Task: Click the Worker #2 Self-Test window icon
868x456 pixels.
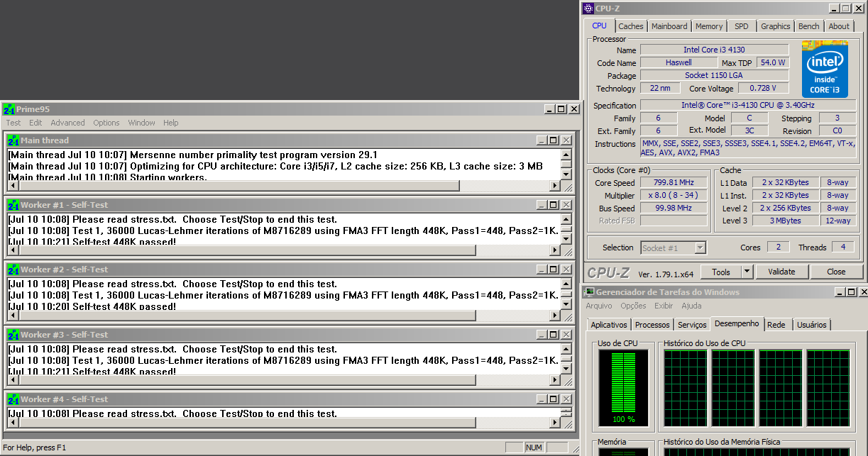Action: coord(13,269)
